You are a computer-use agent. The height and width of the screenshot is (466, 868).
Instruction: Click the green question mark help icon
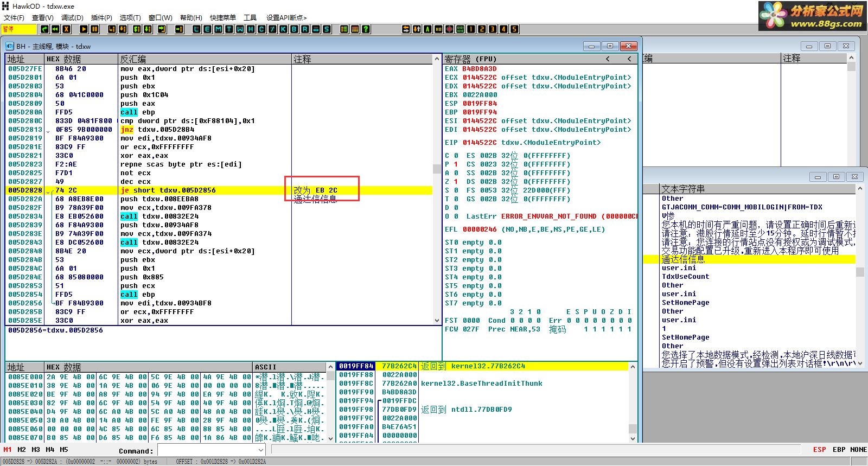(366, 29)
